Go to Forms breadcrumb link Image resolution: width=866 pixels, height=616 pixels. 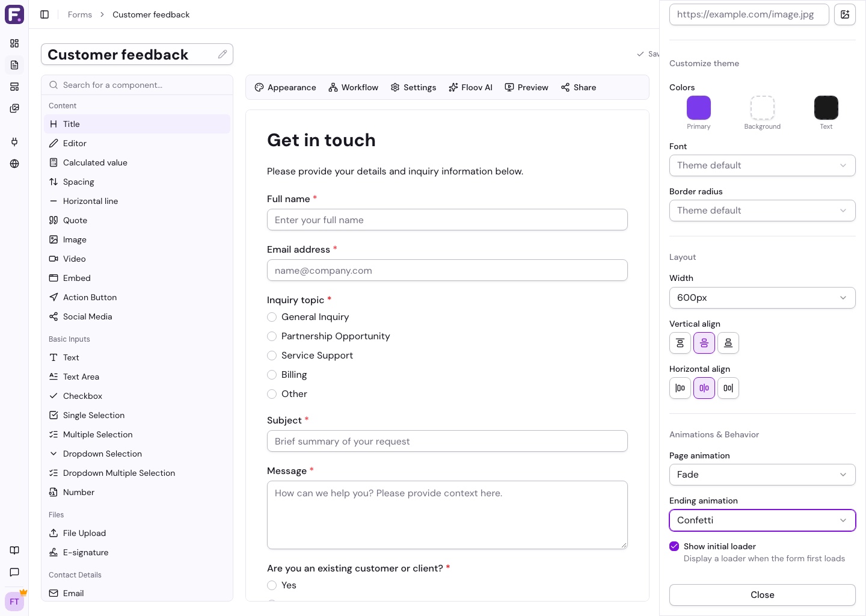click(80, 14)
